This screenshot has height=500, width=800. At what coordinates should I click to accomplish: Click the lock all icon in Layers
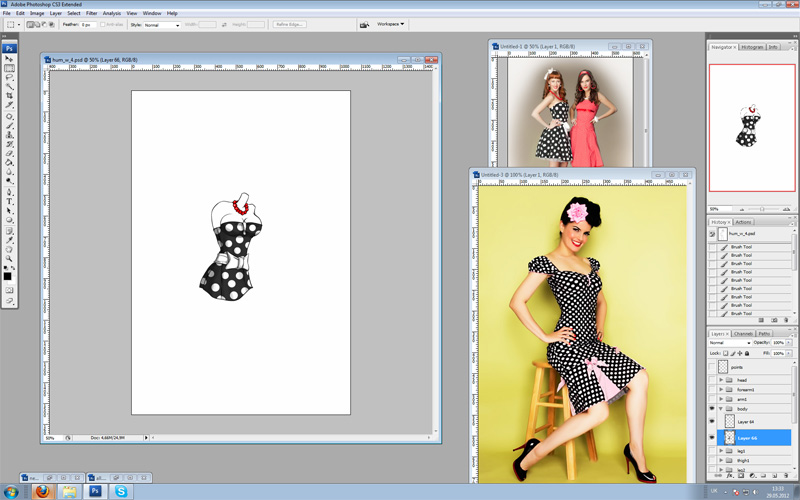[748, 353]
